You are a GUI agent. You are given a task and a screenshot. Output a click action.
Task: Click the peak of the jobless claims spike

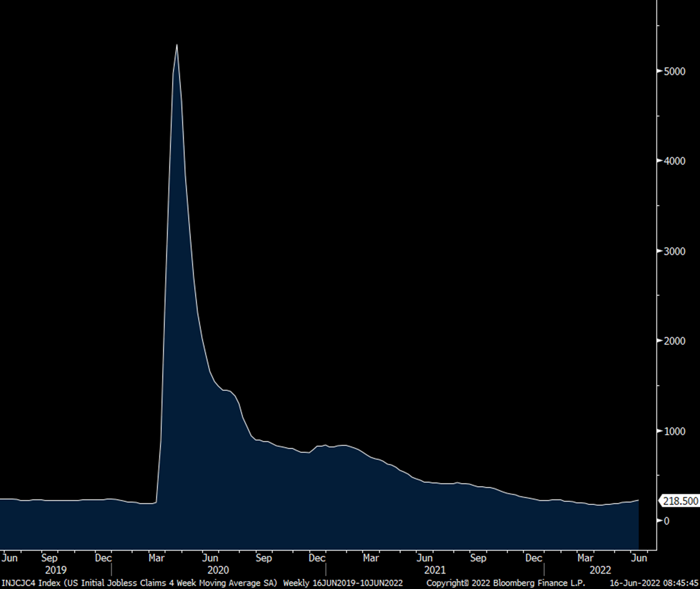176,45
